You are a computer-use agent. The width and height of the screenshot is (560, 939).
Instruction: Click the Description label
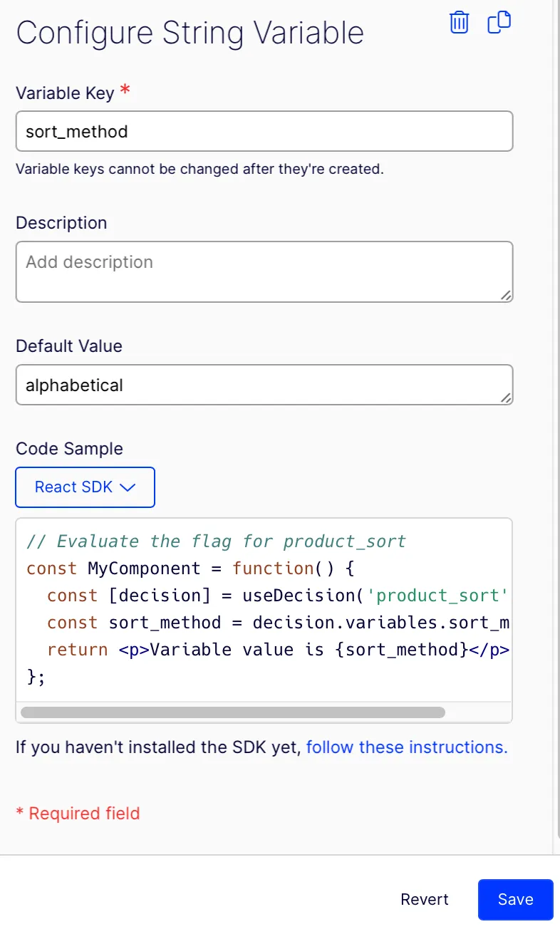(x=61, y=223)
